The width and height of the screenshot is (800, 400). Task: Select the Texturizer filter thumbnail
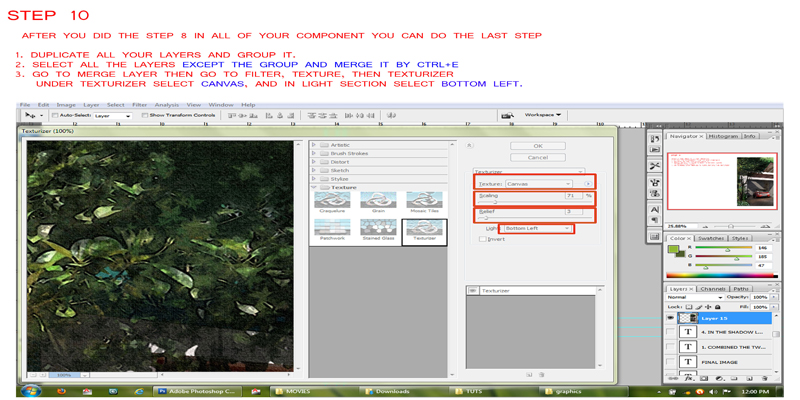pos(424,230)
